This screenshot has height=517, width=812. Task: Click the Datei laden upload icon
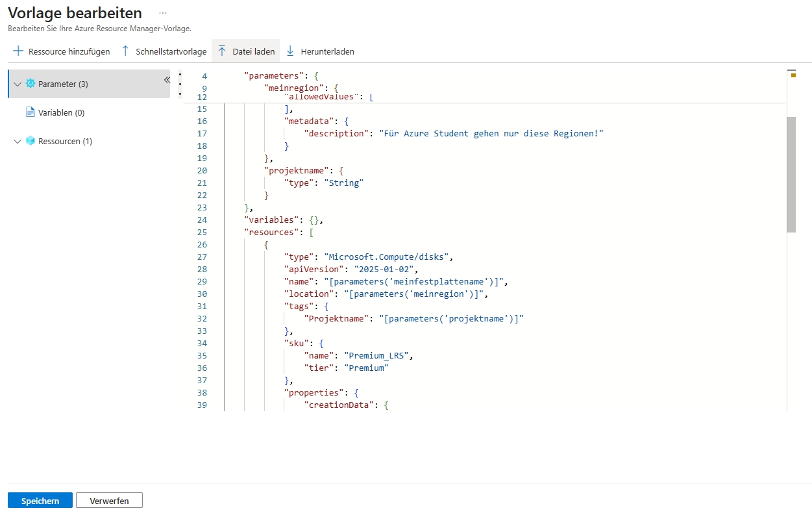222,51
